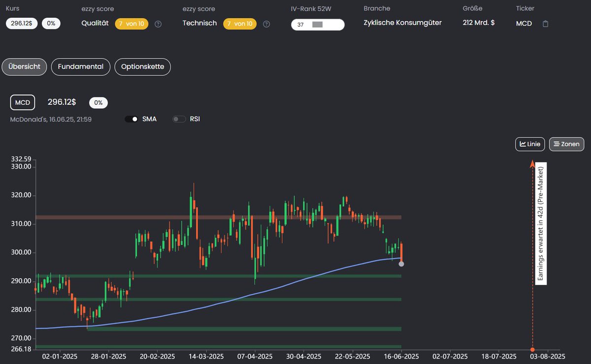Switch chart to Linie view
The height and width of the screenshot is (364, 591).
(x=530, y=144)
